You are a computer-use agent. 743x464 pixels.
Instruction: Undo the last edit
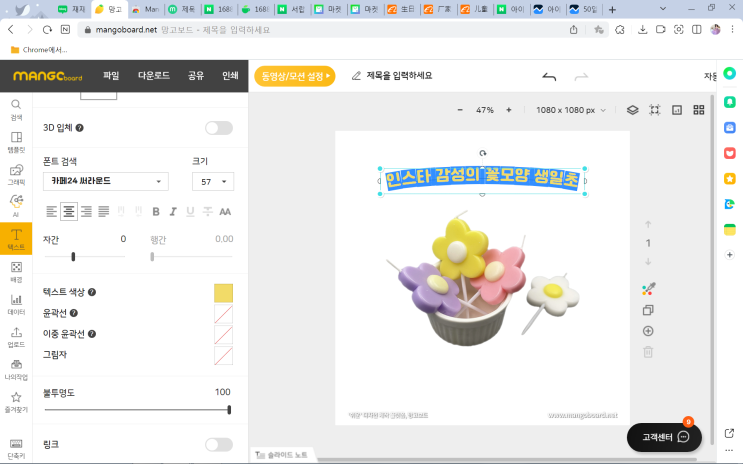[549, 76]
